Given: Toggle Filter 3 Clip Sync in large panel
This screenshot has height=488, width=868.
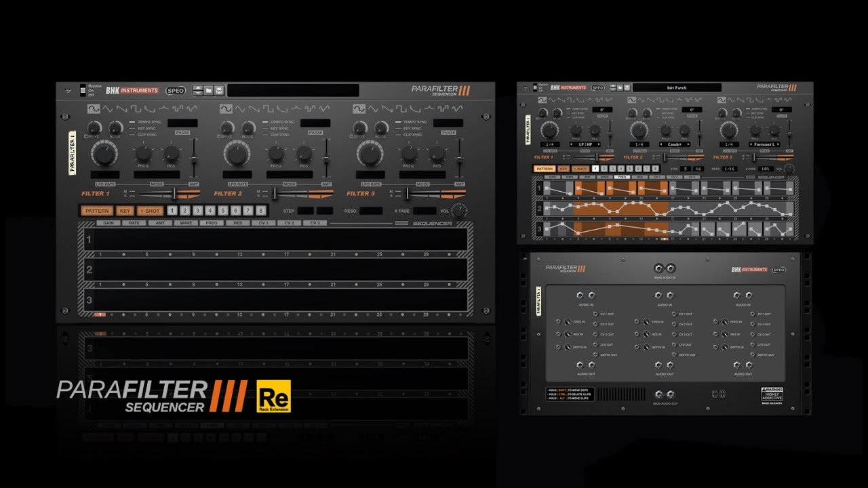Looking at the screenshot, I should (397, 134).
